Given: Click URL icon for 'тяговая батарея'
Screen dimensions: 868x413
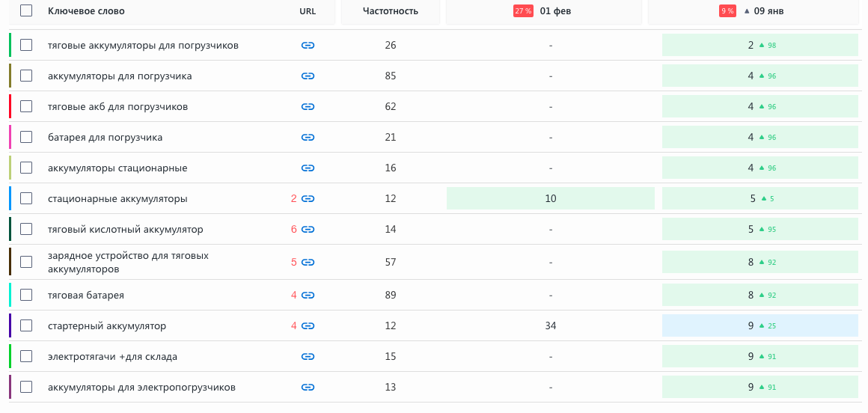Looking at the screenshot, I should coord(308,296).
